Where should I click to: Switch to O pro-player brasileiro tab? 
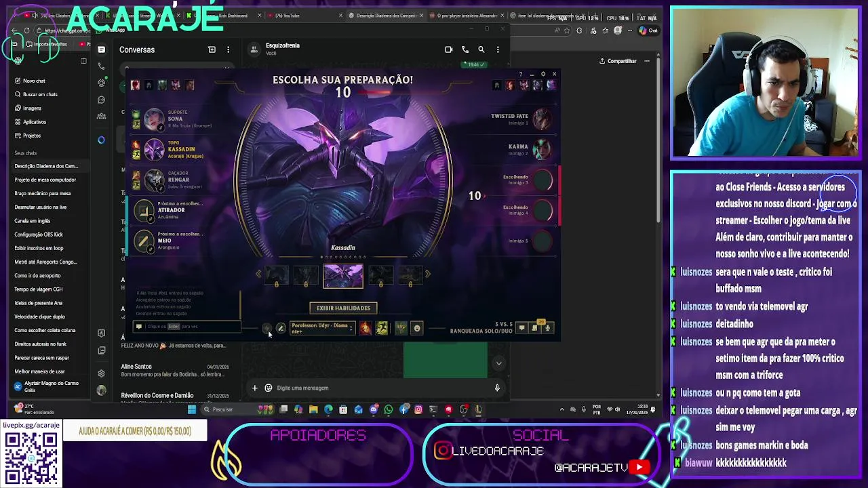click(467, 15)
